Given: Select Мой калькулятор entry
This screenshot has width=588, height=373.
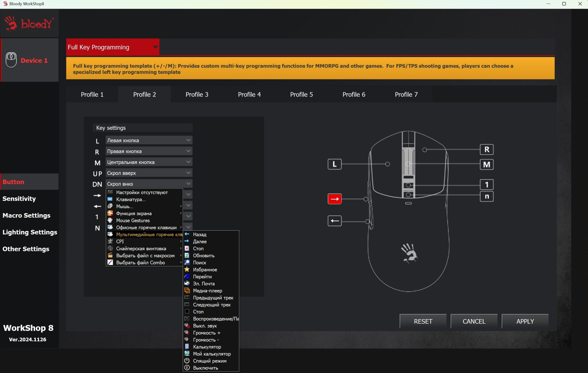Looking at the screenshot, I should click(211, 354).
